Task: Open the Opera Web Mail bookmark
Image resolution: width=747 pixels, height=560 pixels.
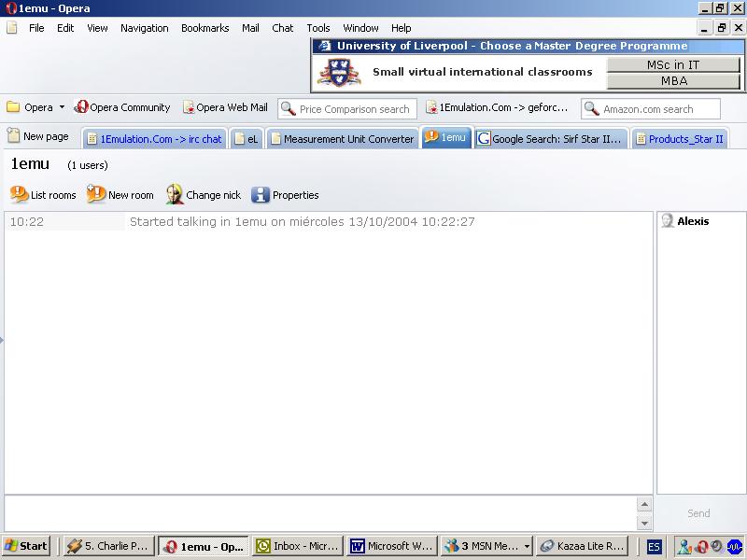Action: [x=225, y=107]
